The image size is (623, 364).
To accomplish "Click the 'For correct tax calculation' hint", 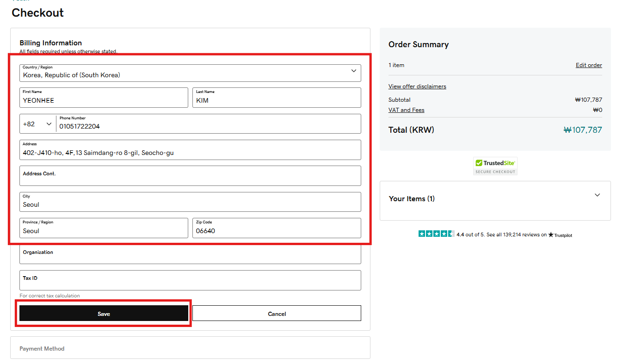I will click(x=50, y=296).
